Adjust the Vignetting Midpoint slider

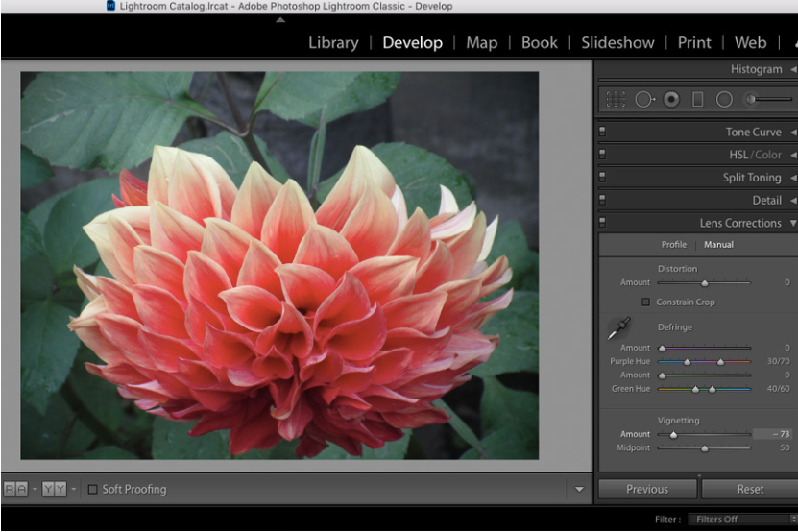704,448
